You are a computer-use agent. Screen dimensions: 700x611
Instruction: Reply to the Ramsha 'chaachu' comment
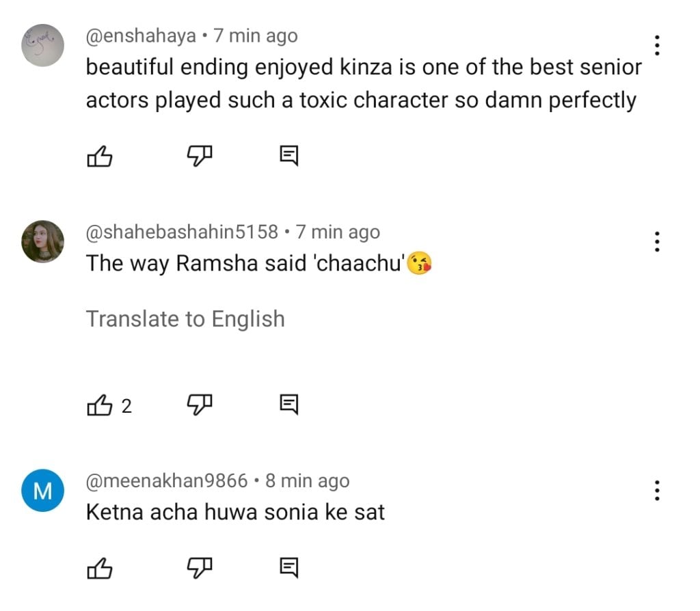click(289, 406)
